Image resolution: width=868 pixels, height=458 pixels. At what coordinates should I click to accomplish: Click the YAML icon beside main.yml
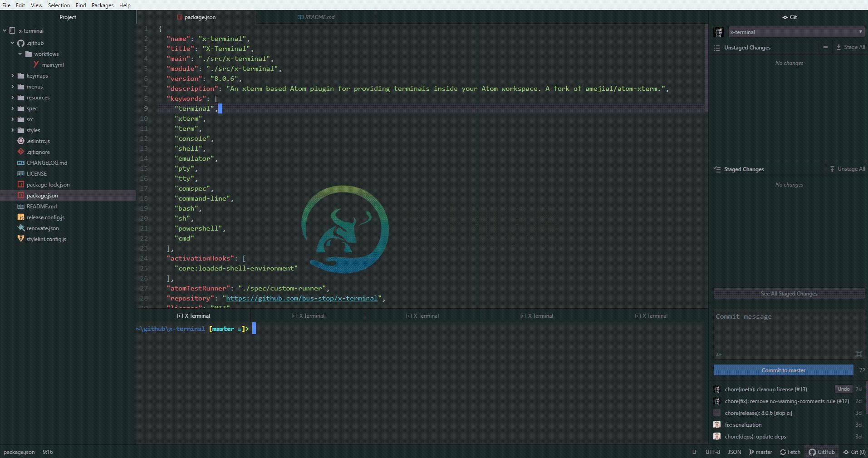[x=36, y=64]
